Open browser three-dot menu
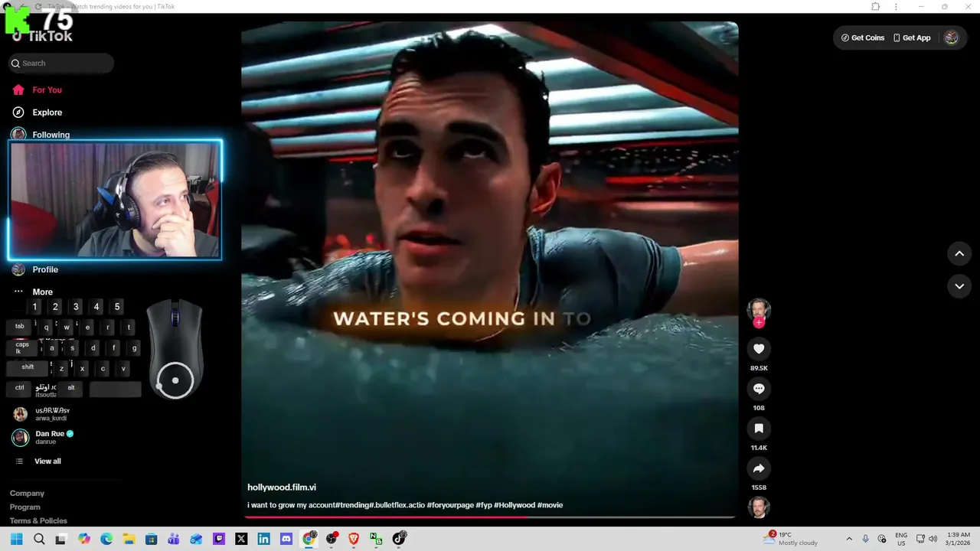Screen dimensions: 980x551 (x=896, y=7)
